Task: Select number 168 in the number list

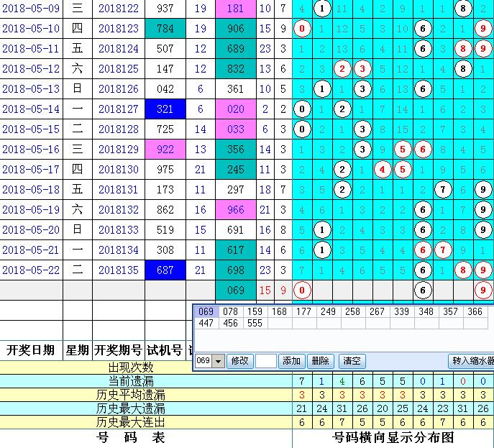Action: (x=280, y=311)
